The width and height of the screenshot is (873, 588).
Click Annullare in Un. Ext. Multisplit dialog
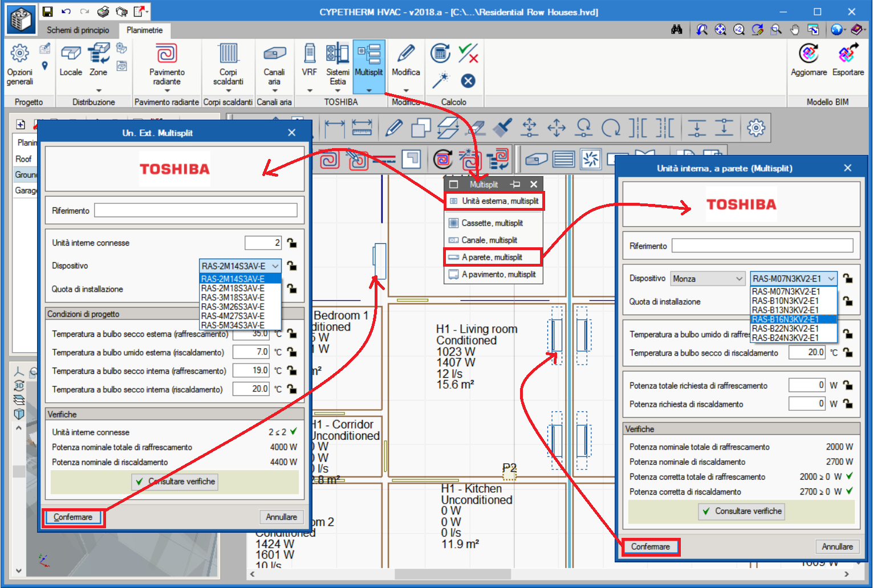(x=281, y=517)
